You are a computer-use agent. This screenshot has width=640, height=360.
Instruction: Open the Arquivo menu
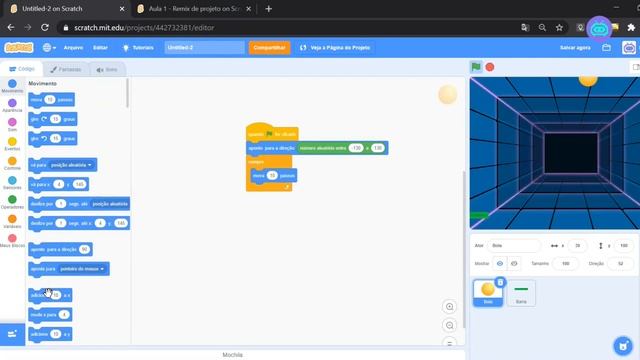click(73, 48)
